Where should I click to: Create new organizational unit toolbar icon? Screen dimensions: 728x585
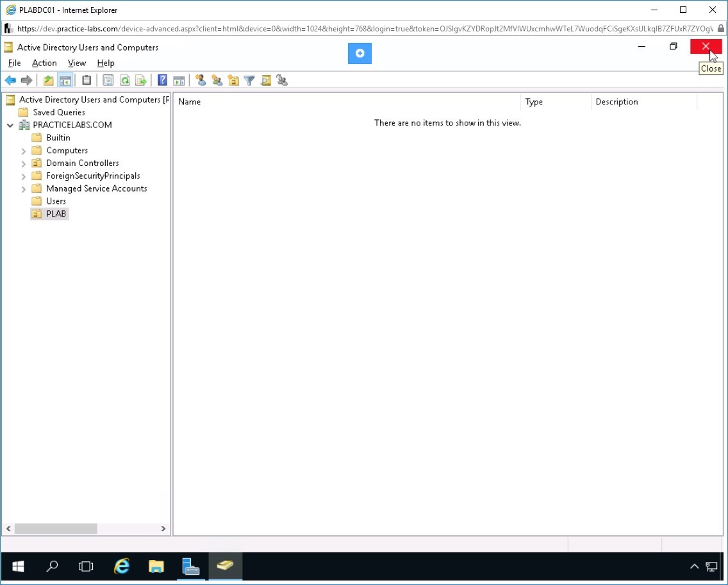click(233, 80)
